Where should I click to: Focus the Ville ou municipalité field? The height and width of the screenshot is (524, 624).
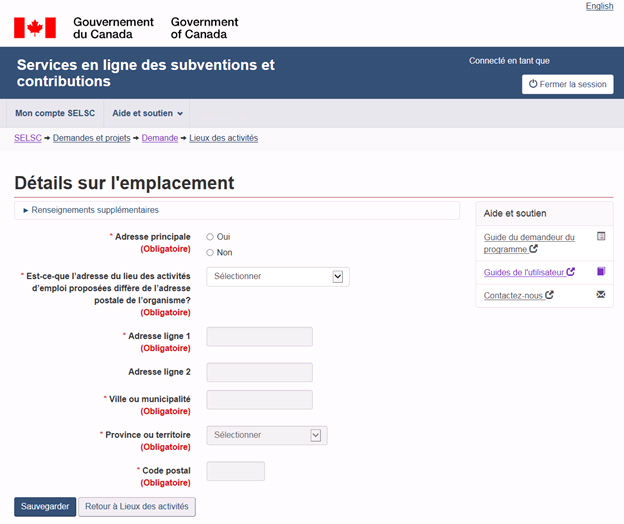(x=259, y=400)
